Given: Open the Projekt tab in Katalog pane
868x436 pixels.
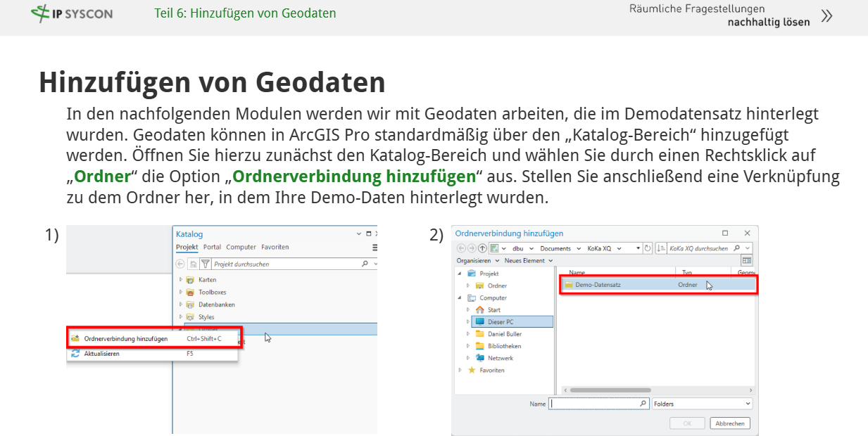Looking at the screenshot, I should [x=187, y=248].
